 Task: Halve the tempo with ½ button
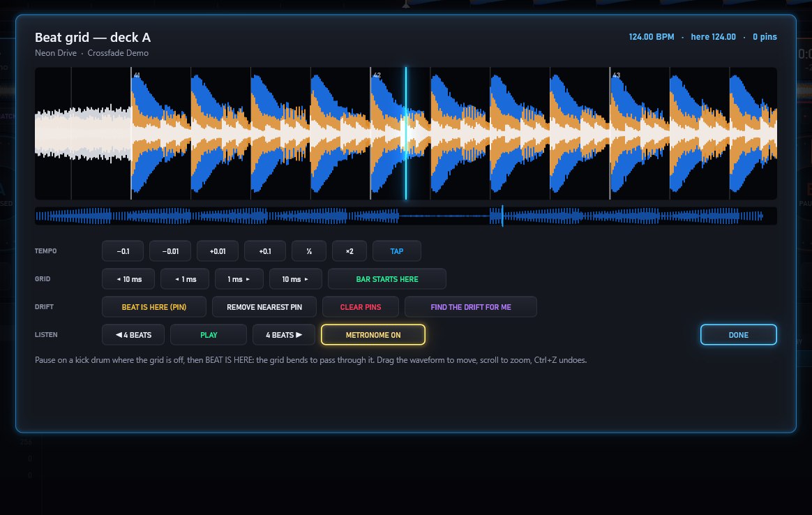pyautogui.click(x=308, y=251)
